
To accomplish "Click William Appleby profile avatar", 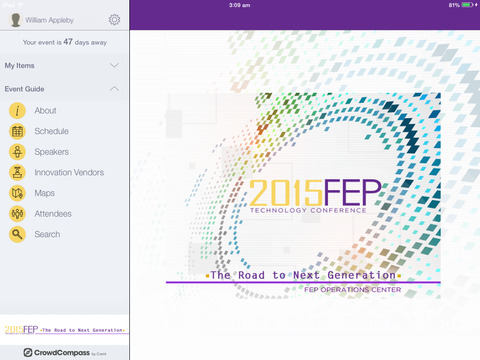I will point(15,20).
